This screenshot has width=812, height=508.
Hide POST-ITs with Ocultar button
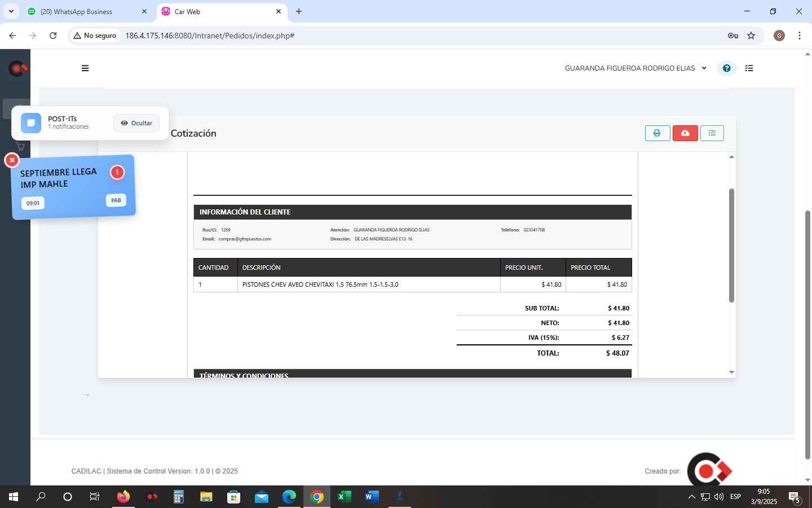coord(136,123)
